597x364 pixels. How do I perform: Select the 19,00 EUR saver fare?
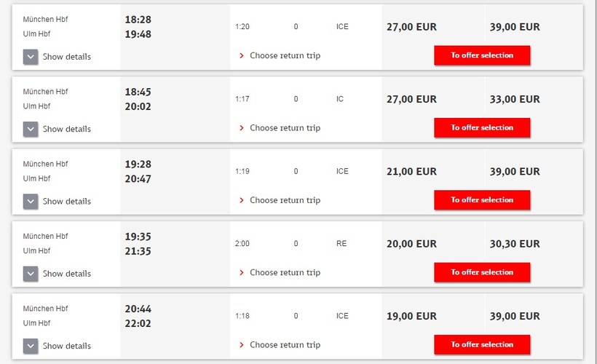pyautogui.click(x=411, y=316)
